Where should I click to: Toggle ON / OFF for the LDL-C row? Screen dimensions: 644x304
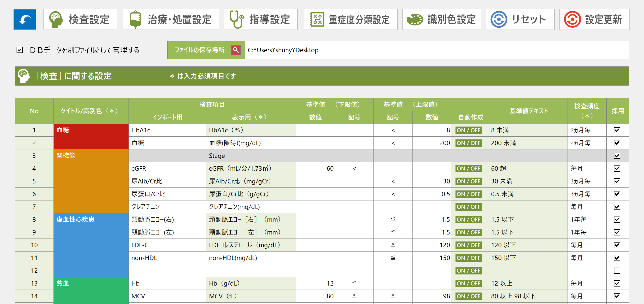click(x=468, y=245)
